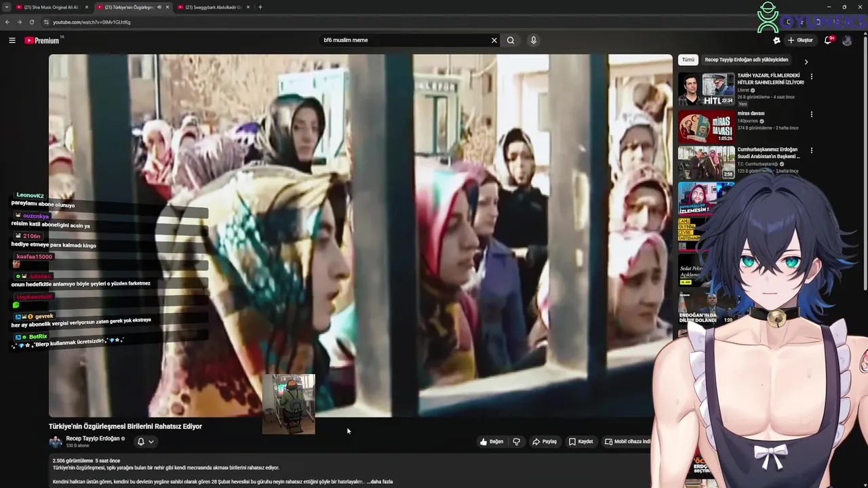Run search with the magnifier button
The height and width of the screenshot is (488, 868).
point(511,40)
